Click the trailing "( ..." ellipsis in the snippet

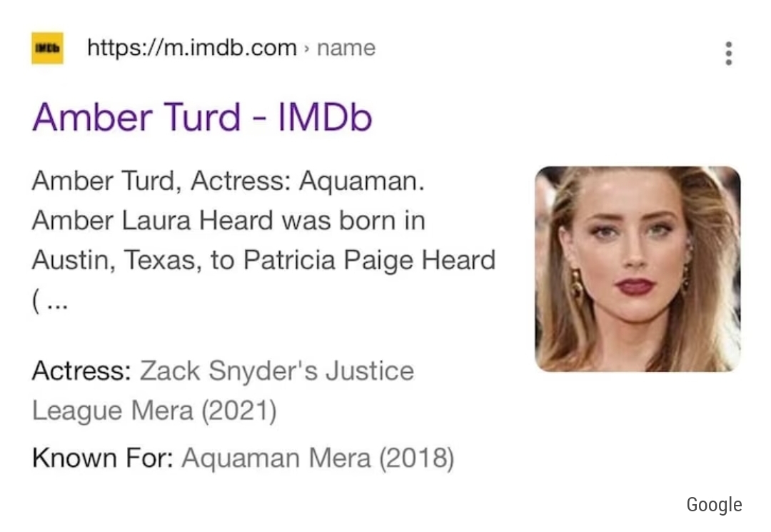[50, 301]
